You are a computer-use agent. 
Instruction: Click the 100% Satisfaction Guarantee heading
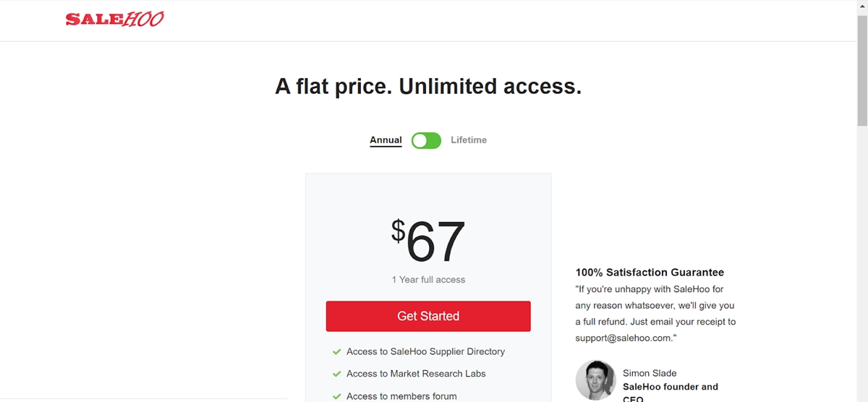(x=650, y=273)
